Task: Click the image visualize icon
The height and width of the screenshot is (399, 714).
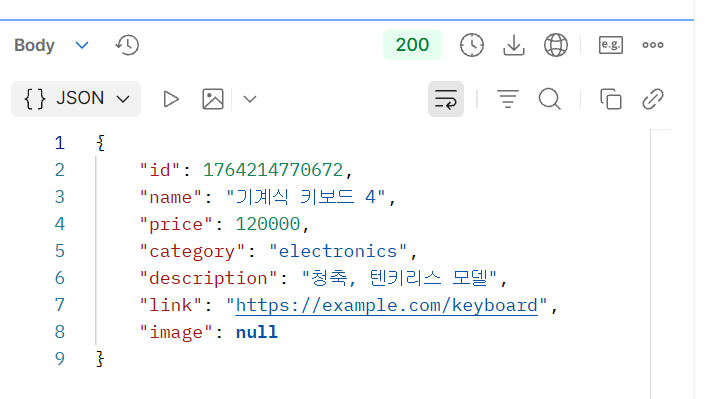Action: pyautogui.click(x=213, y=99)
